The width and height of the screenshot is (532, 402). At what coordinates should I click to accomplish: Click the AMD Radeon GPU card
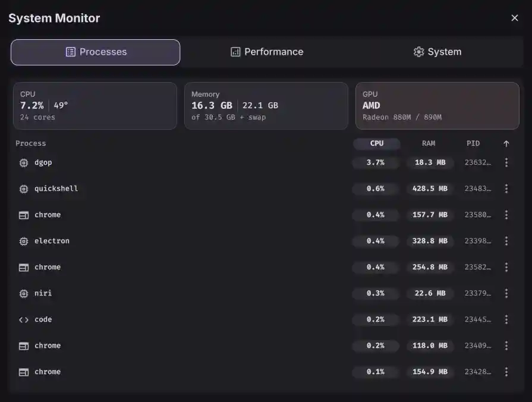tap(437, 105)
